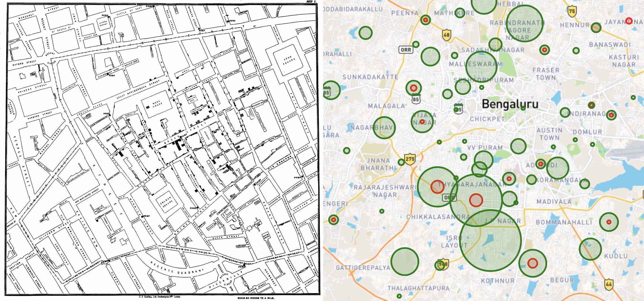
Task: Select the red-dotted circle on the Indiranagar label
Action: click(x=611, y=115)
